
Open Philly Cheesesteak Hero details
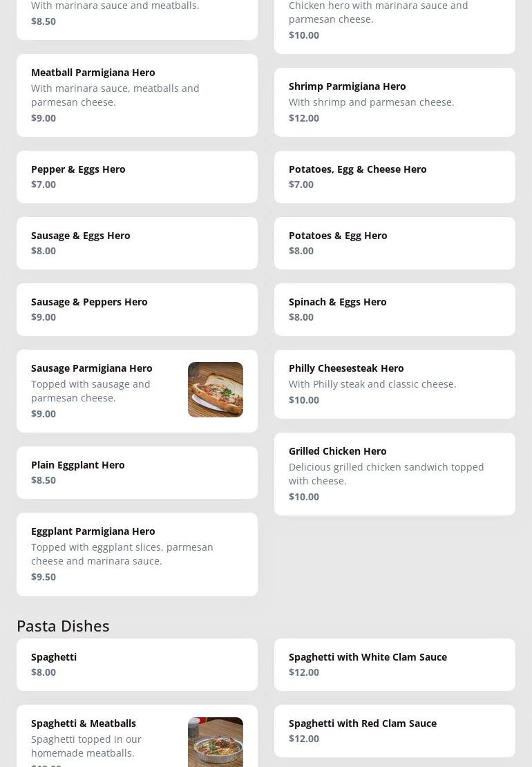point(395,384)
